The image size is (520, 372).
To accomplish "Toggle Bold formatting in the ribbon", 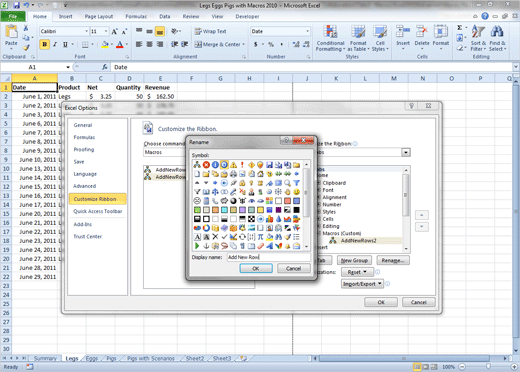I will tap(44, 44).
